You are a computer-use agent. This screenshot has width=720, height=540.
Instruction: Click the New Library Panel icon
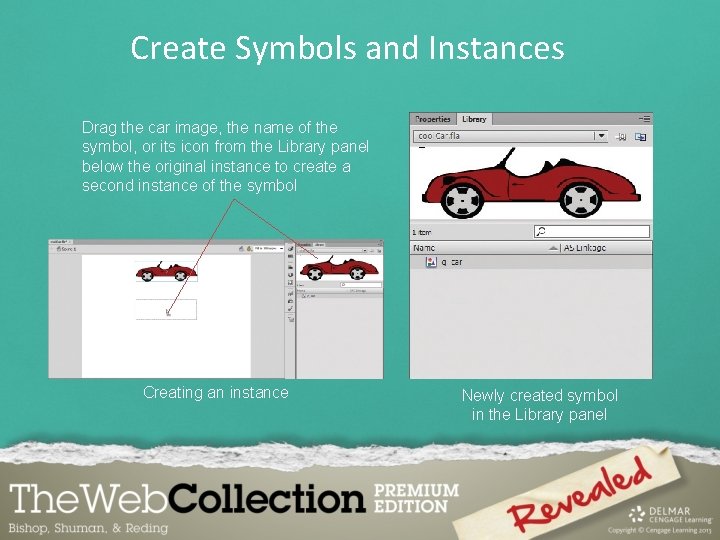click(641, 137)
